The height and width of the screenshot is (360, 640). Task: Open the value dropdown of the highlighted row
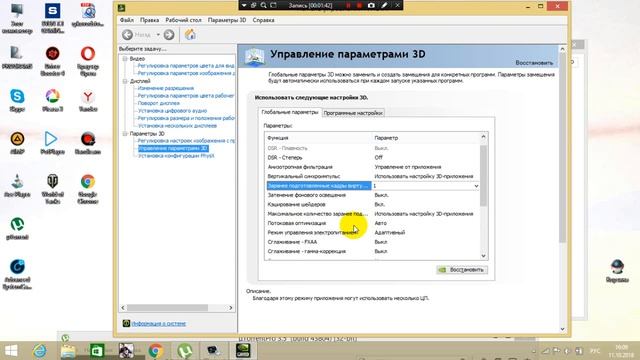tap(476, 186)
